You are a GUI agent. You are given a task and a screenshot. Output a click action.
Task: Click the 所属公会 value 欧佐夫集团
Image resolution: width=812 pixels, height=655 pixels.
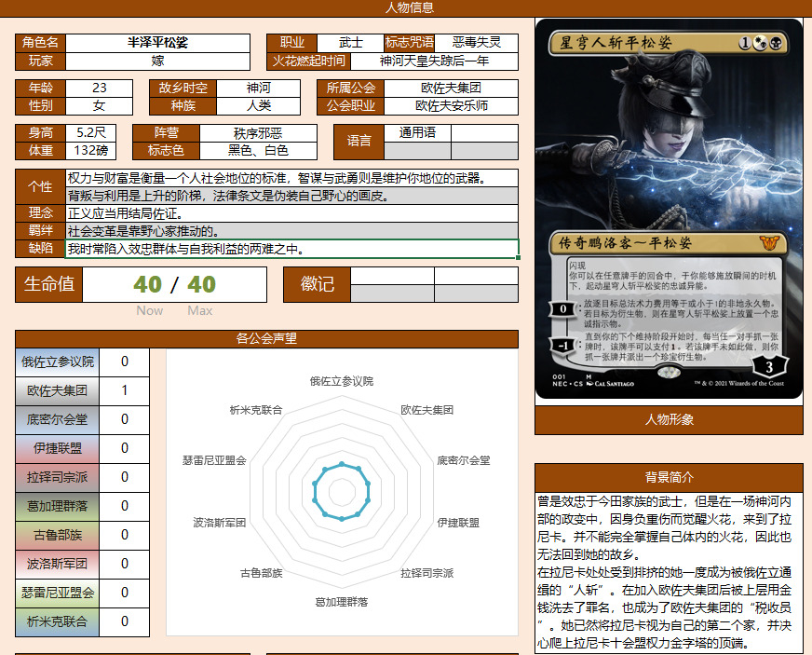(x=451, y=89)
